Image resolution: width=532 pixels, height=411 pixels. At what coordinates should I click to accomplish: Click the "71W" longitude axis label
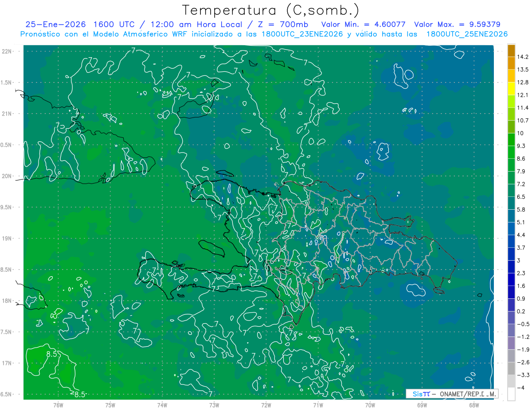point(318,405)
